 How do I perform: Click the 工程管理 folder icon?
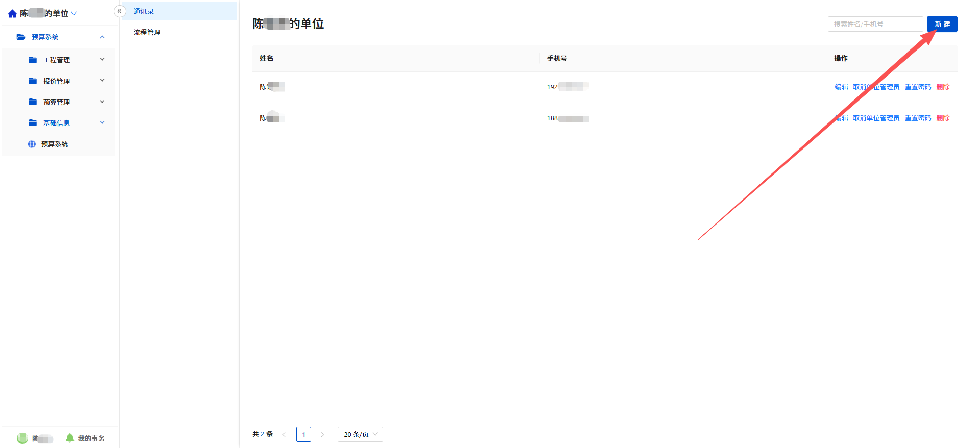[x=33, y=60]
